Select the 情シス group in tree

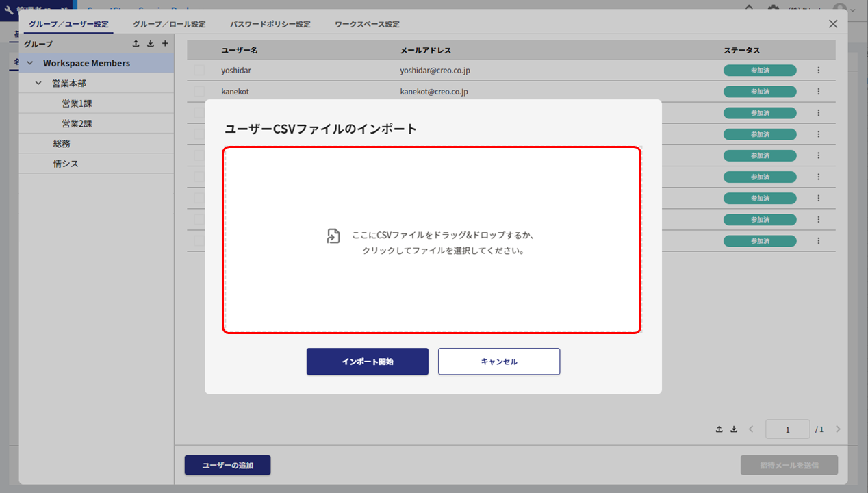click(66, 164)
